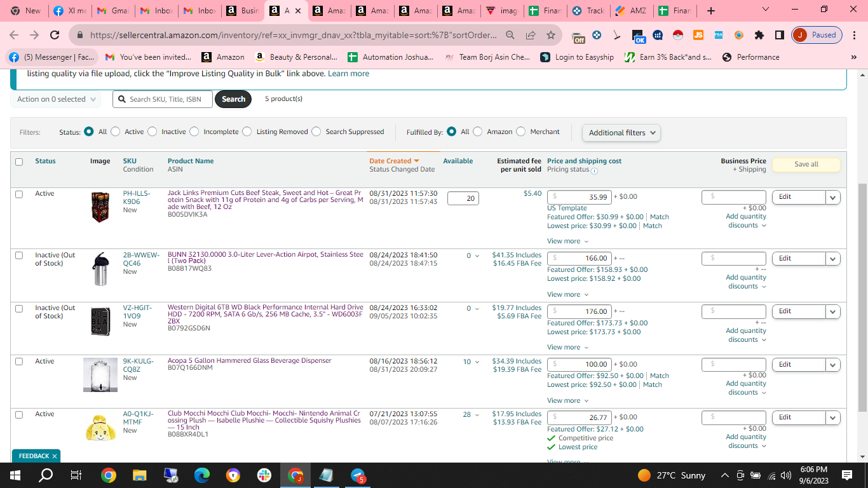Switch to the 'Busin' browser tab

click(x=242, y=11)
